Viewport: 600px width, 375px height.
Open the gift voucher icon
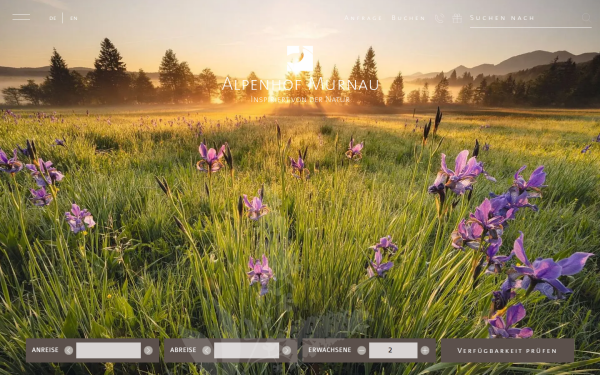tap(457, 18)
